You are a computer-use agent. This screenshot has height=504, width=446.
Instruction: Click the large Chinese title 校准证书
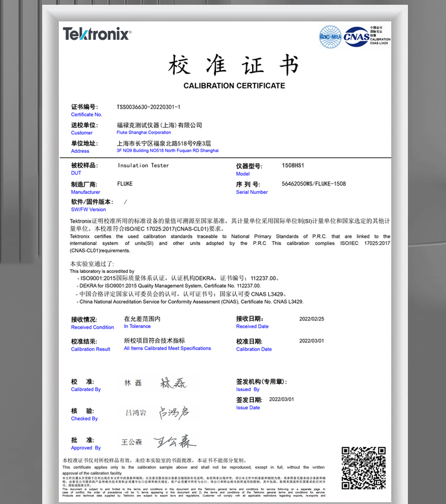(234, 65)
